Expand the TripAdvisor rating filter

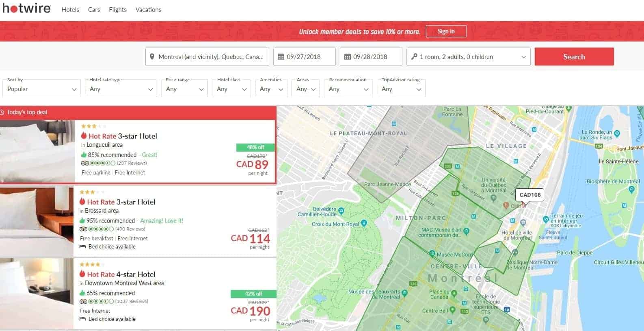[x=401, y=89]
